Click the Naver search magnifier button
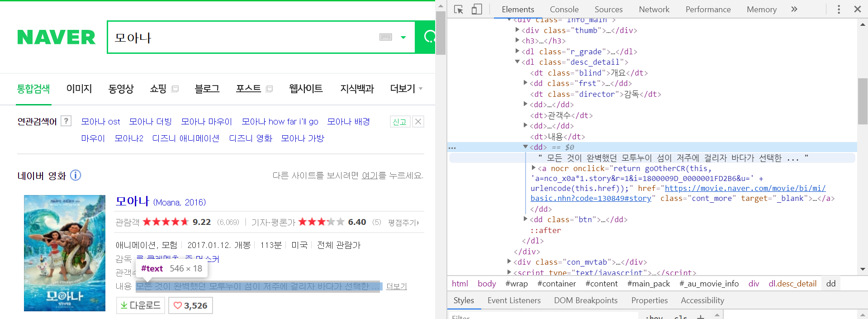 pyautogui.click(x=426, y=37)
